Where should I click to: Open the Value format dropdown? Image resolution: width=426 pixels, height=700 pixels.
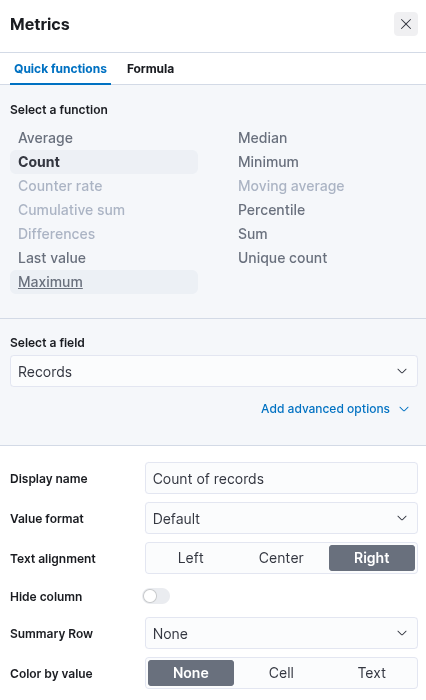click(281, 518)
